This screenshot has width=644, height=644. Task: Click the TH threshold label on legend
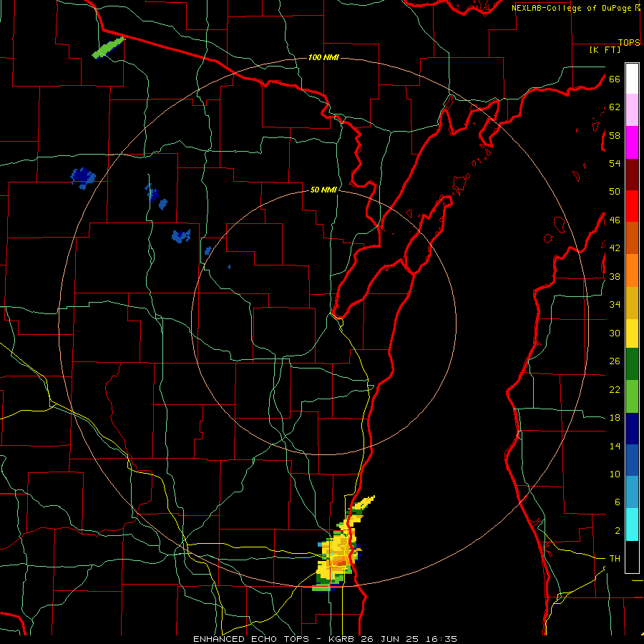[615, 559]
